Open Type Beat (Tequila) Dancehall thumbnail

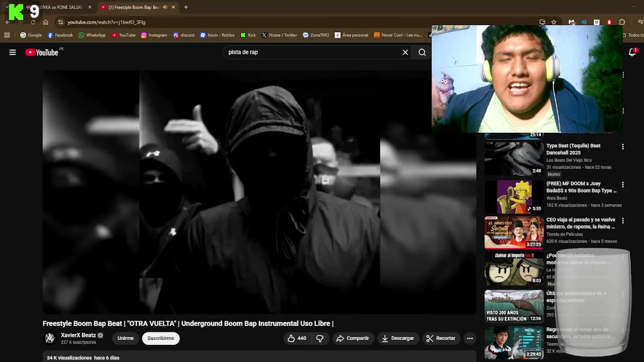tap(514, 158)
